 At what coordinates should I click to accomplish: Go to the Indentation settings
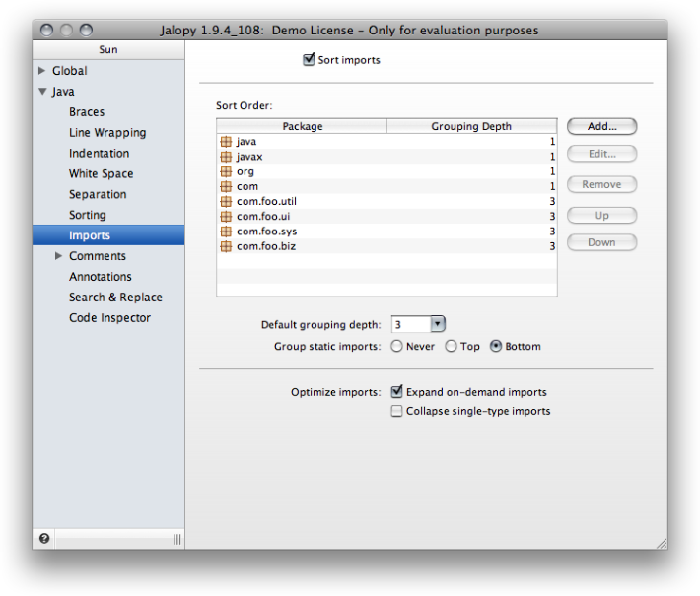100,153
